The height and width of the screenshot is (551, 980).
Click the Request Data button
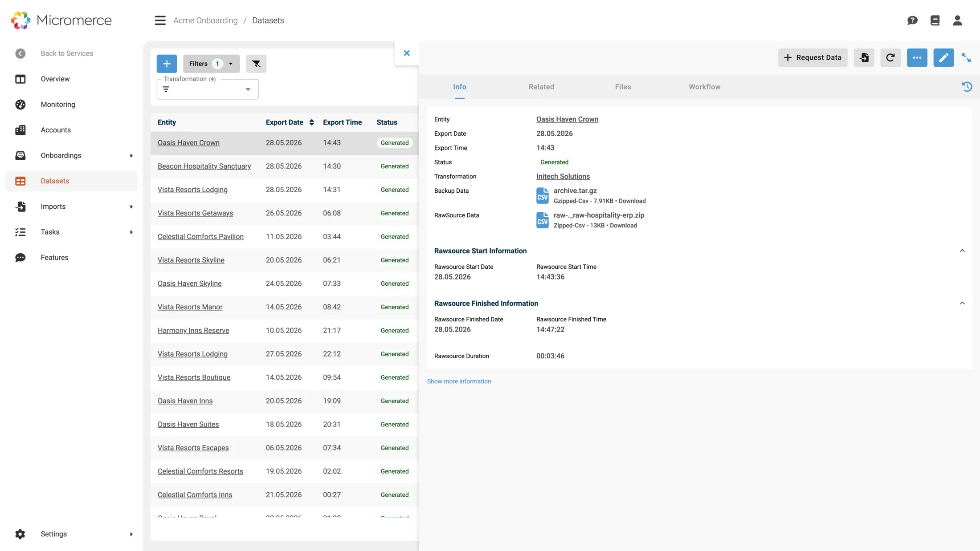click(813, 57)
